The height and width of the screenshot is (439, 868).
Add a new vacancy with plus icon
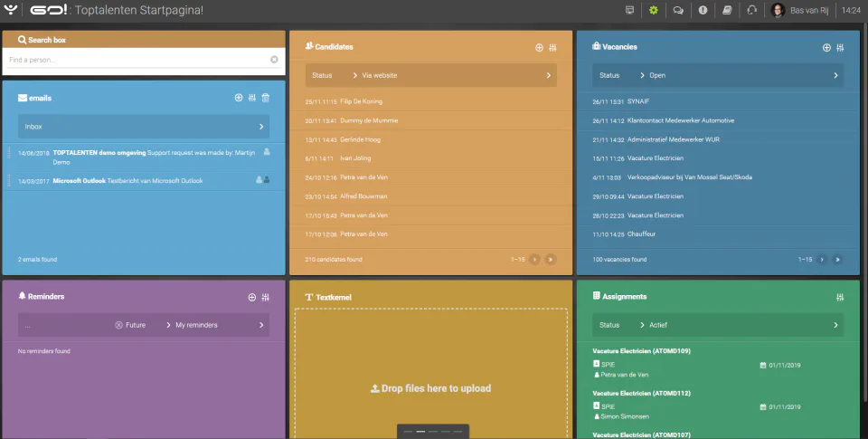[x=826, y=48]
